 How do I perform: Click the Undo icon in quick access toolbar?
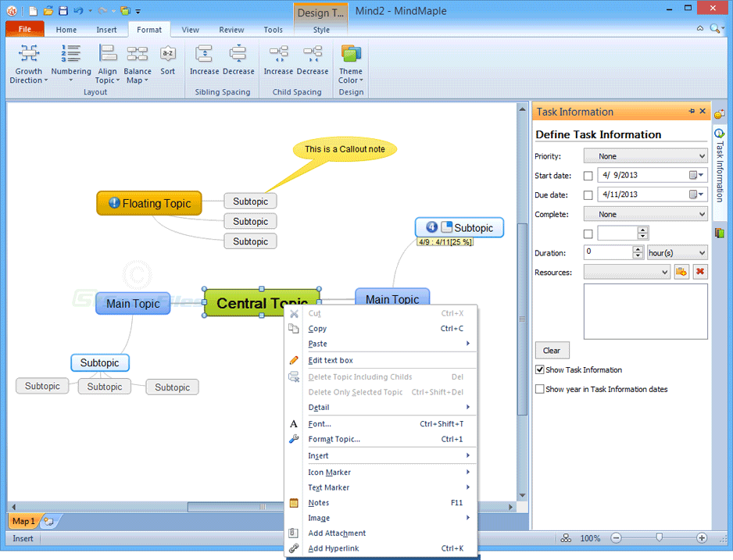(78, 11)
